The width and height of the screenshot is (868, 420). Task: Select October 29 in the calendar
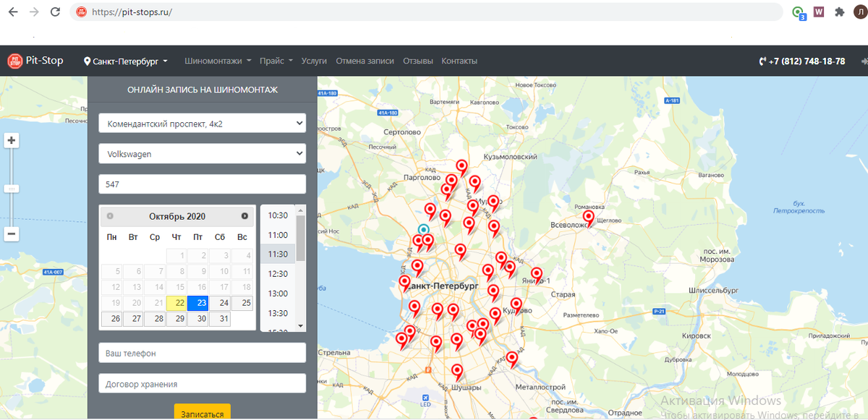click(176, 319)
